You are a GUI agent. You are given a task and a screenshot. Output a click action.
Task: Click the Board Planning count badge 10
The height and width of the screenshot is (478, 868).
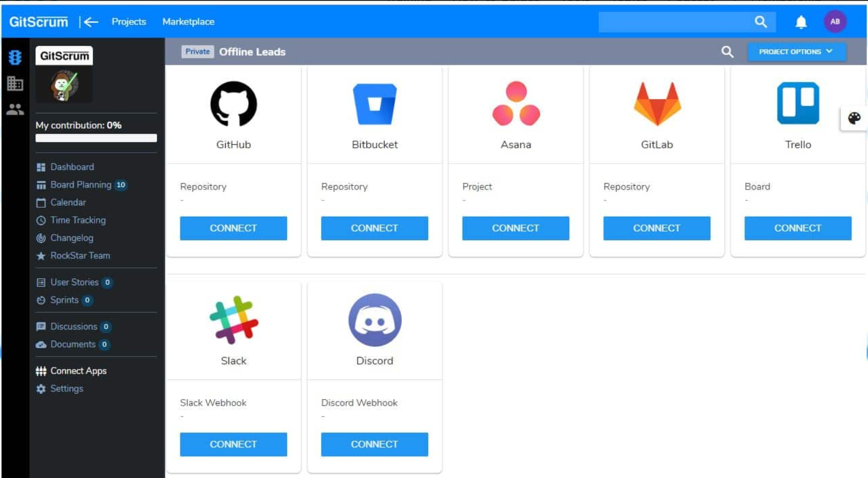click(121, 185)
